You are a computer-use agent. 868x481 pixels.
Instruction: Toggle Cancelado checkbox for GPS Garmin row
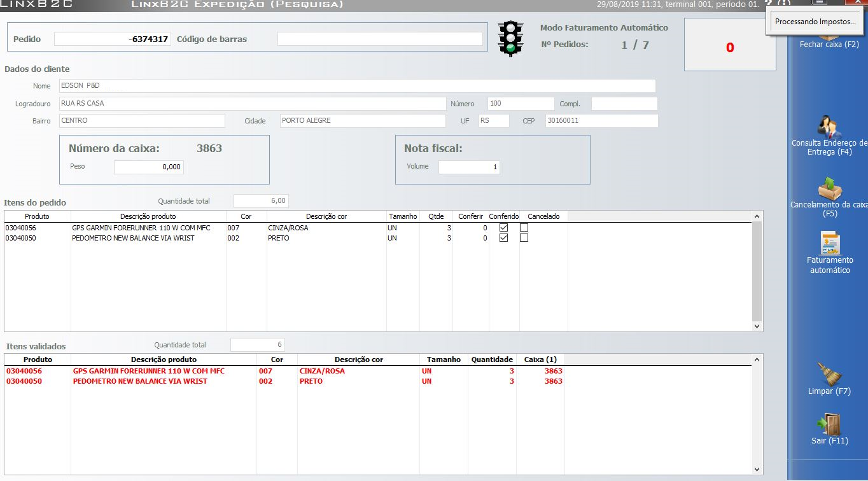[x=524, y=227]
